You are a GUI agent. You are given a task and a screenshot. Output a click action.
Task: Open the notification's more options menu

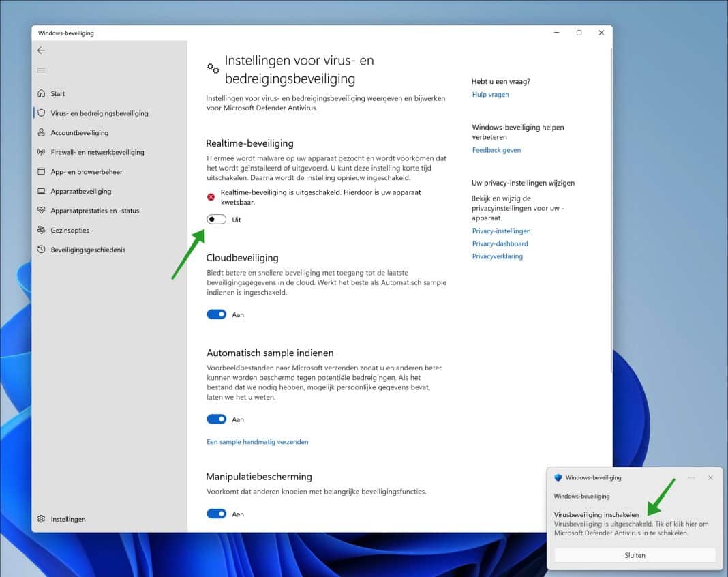pos(691,477)
